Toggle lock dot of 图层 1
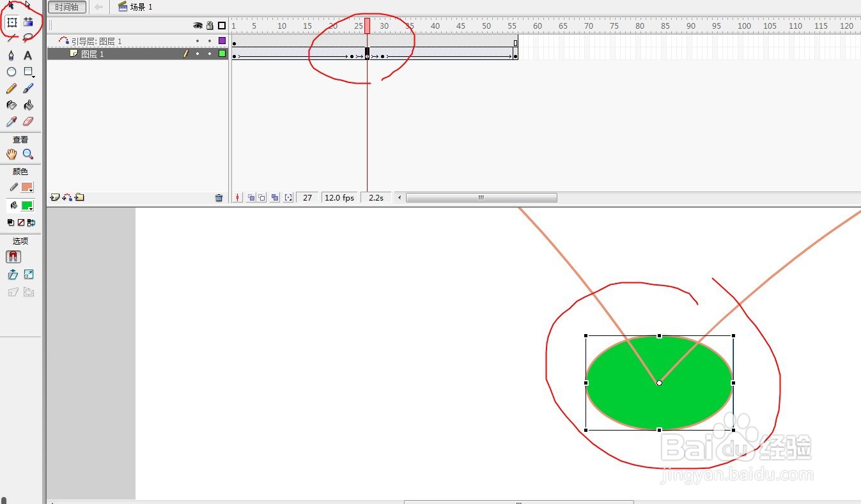 210,54
